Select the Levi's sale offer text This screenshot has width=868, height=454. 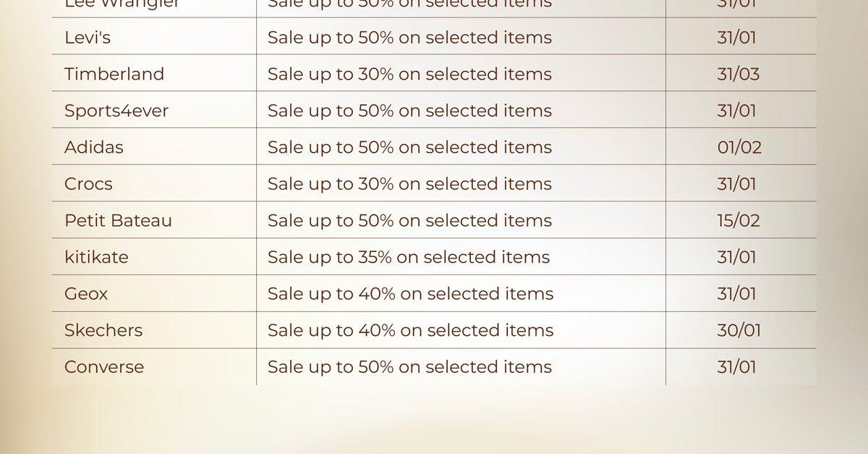409,38
